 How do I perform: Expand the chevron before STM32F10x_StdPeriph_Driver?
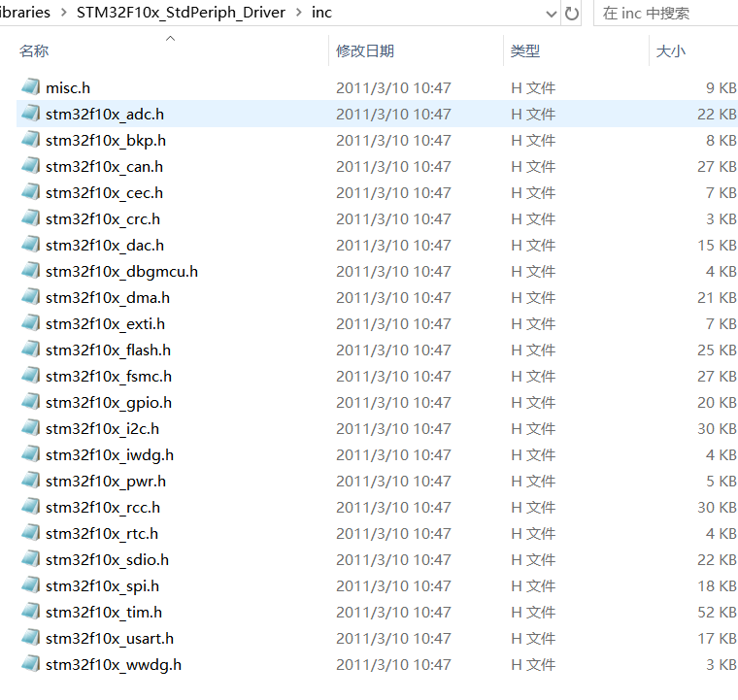pyautogui.click(x=63, y=13)
